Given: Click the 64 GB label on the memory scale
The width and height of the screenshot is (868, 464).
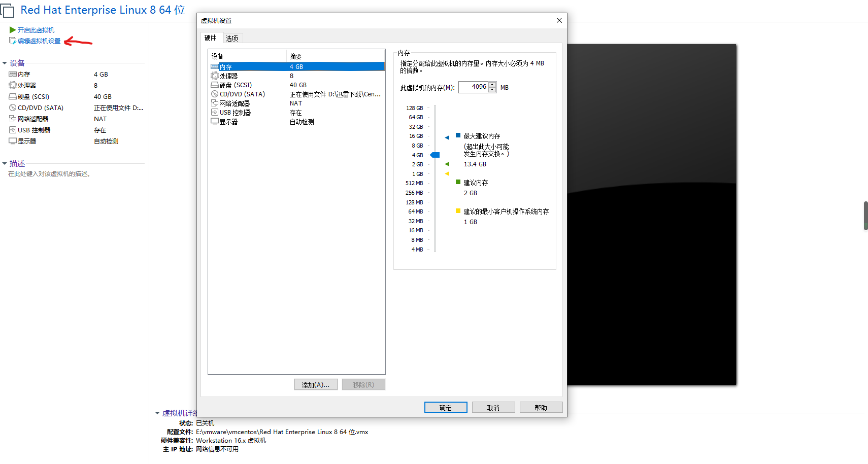Looking at the screenshot, I should click(416, 117).
